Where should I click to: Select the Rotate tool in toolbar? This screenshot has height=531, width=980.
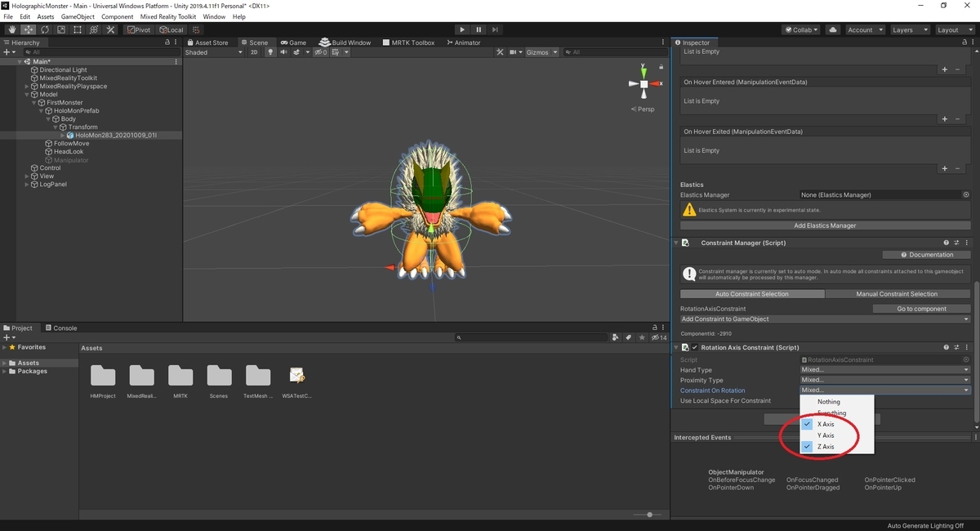pyautogui.click(x=44, y=29)
